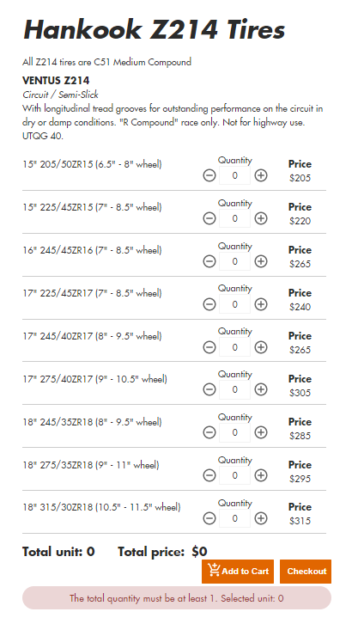Increase quantity for 16" 245/45ZR16 tire
The width and height of the screenshot is (364, 624).
[261, 261]
